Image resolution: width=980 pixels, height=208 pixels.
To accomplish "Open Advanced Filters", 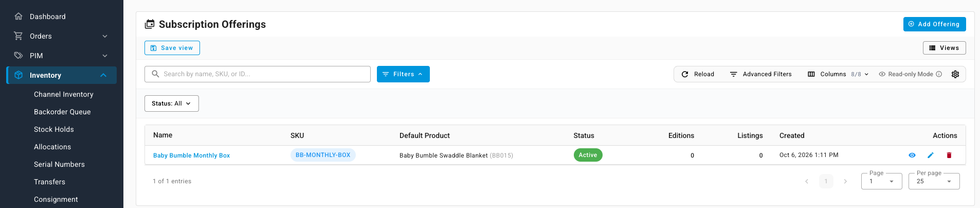I will coord(761,74).
